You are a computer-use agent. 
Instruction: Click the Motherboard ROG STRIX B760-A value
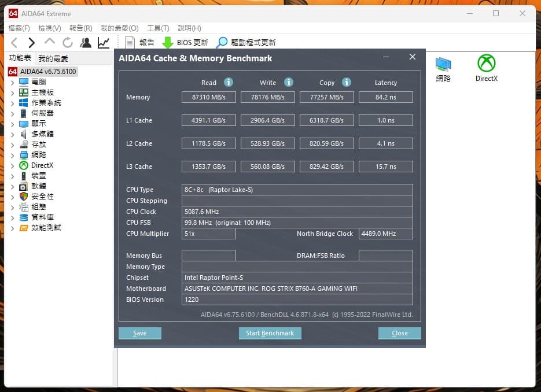(297, 289)
